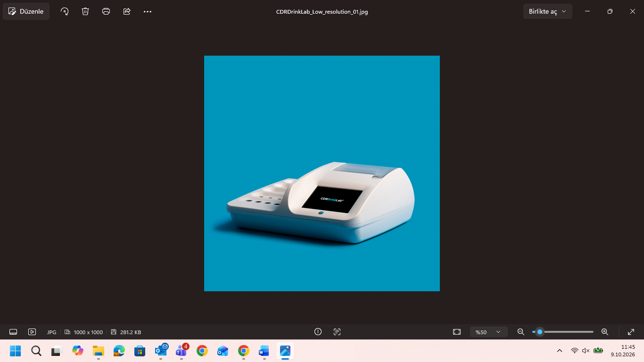This screenshot has width=644, height=362.
Task: Click the muted volume tray icon
Action: coord(586,351)
